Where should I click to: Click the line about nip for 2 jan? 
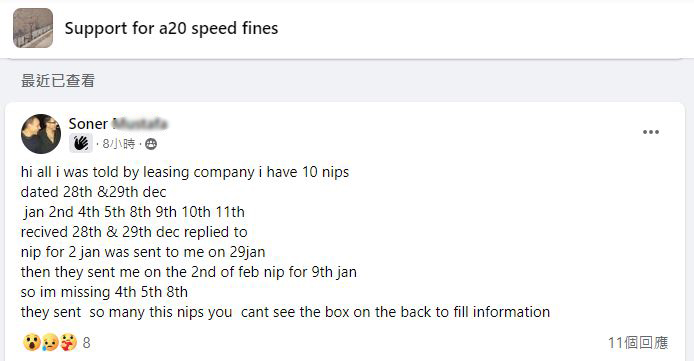pyautogui.click(x=143, y=252)
